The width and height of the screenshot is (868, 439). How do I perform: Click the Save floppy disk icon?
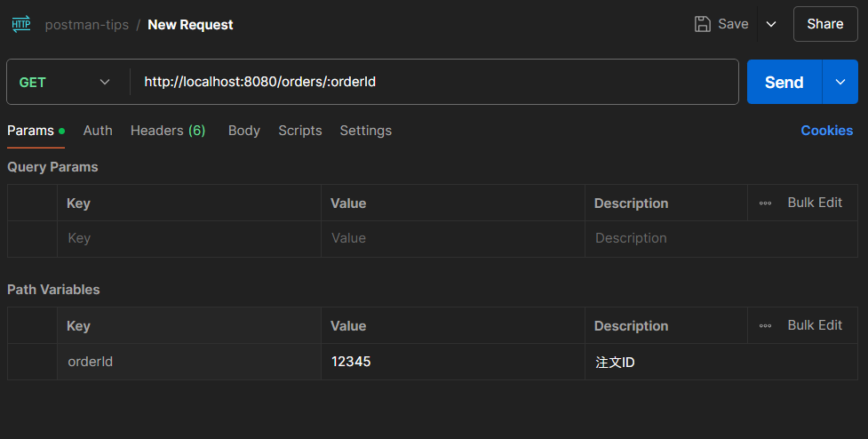[703, 24]
